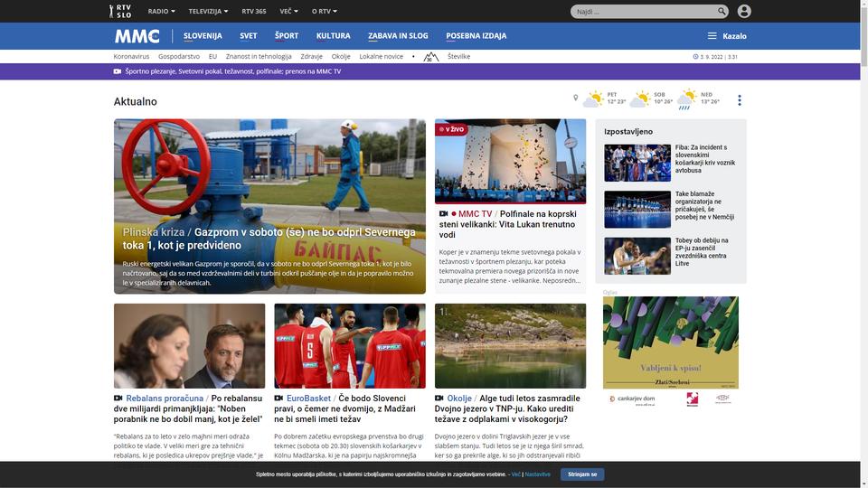Click video camera icon in purple banner
Screen dimensions: 868x488
click(118, 71)
